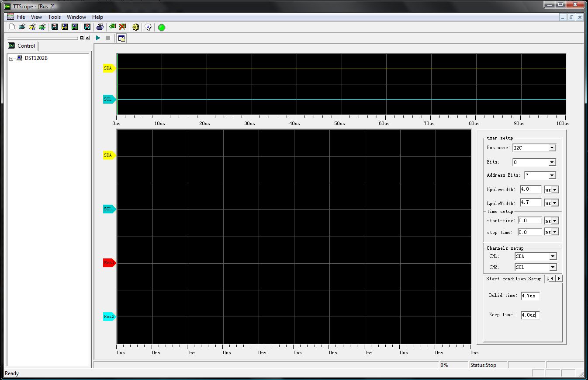Click the Ready status bar text

[12, 373]
